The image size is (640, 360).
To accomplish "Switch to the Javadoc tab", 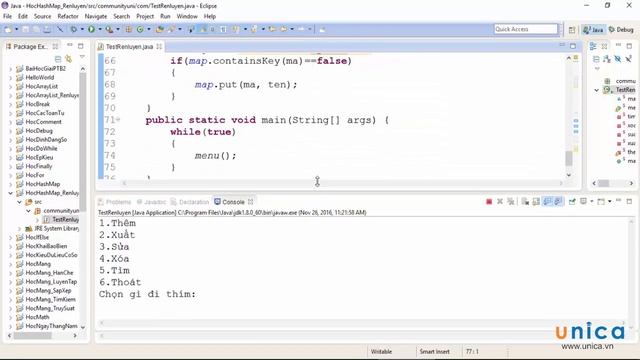I will click(x=151, y=202).
